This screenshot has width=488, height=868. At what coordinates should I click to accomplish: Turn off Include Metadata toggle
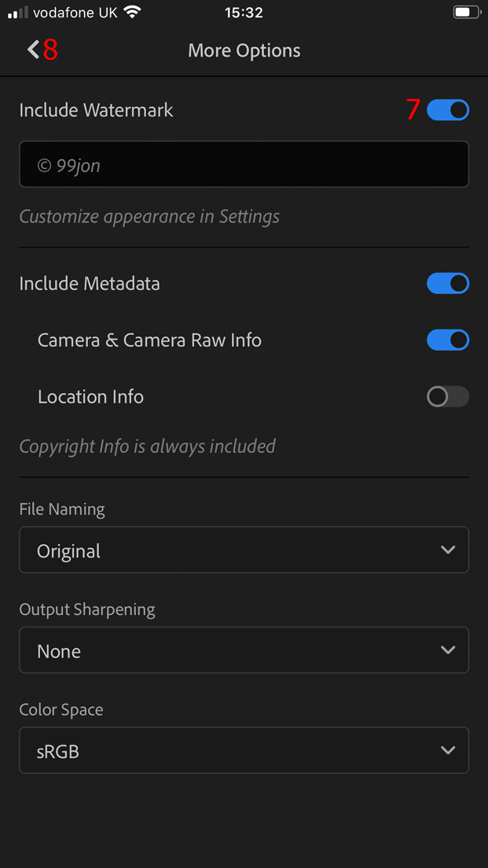coord(448,283)
